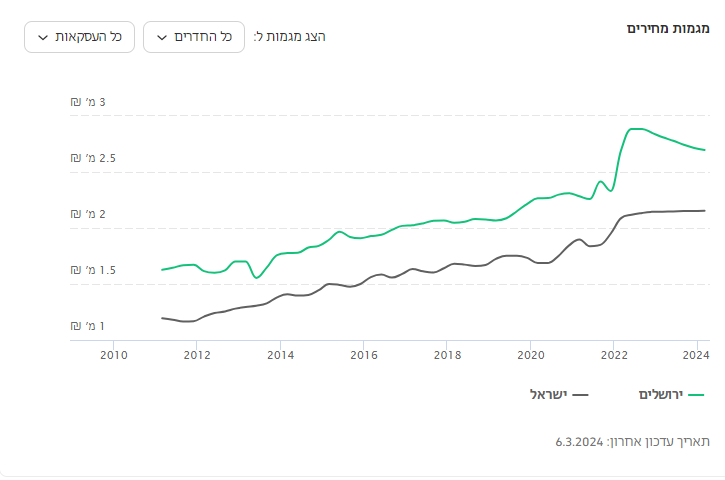Click the 2024 label on the x-axis

pos(695,354)
